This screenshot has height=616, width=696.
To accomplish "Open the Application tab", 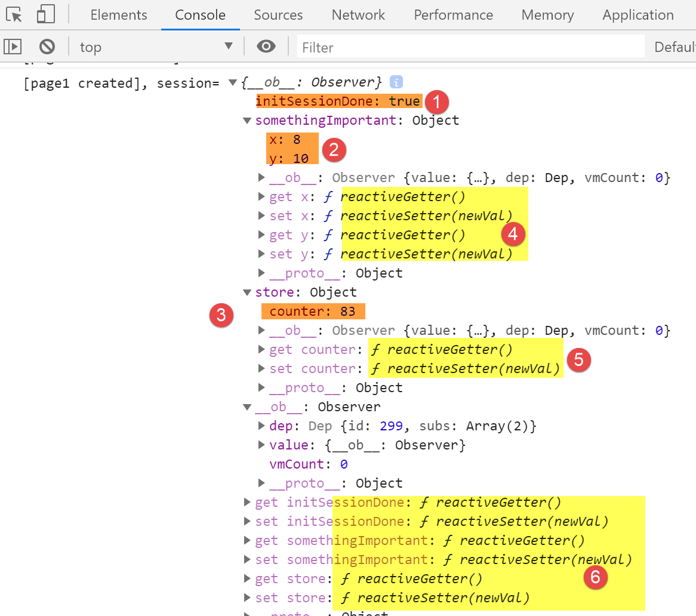I will coord(638,15).
